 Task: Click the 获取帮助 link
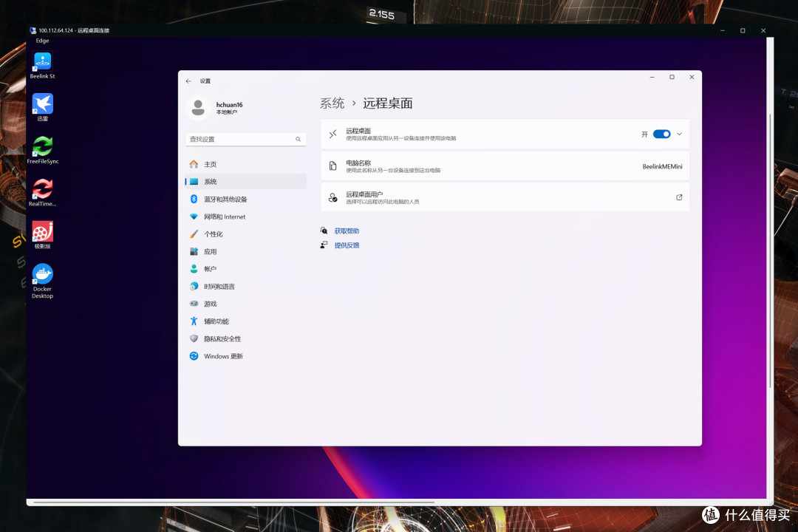click(347, 231)
